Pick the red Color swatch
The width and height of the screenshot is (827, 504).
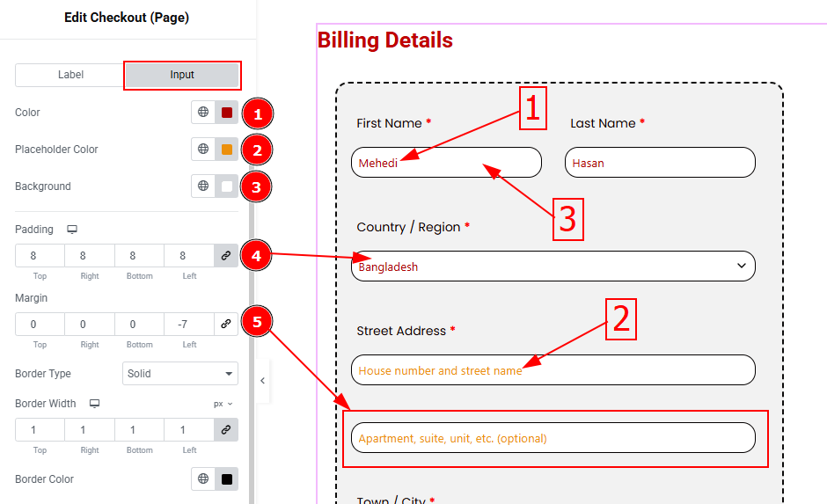click(227, 113)
